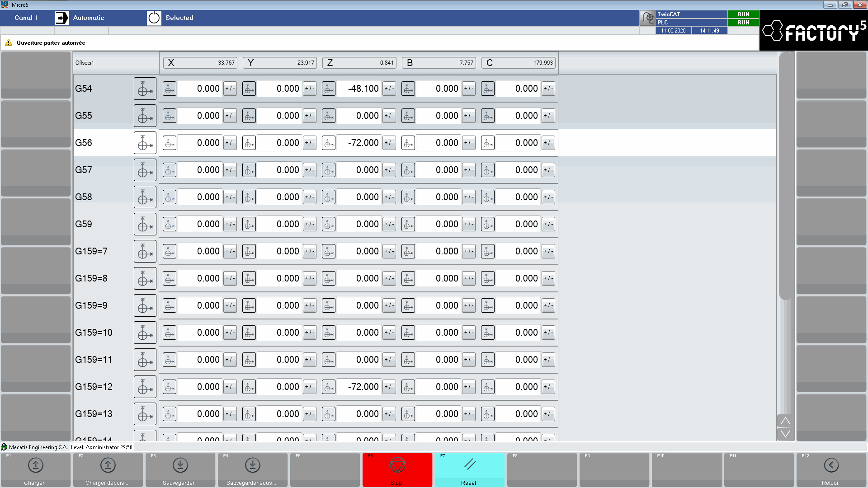
Task: Expand the Canal 1 channel selector
Action: coord(26,17)
